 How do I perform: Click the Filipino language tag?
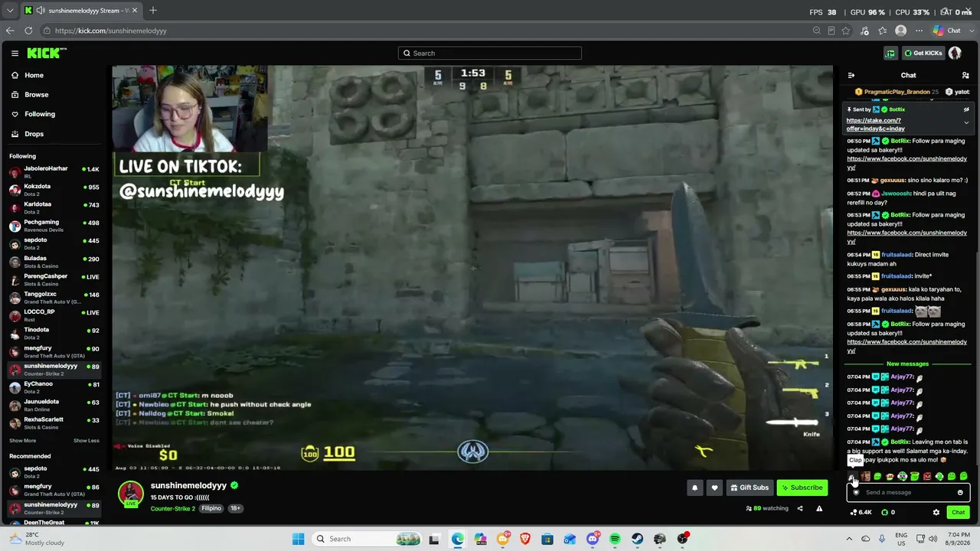(211, 508)
